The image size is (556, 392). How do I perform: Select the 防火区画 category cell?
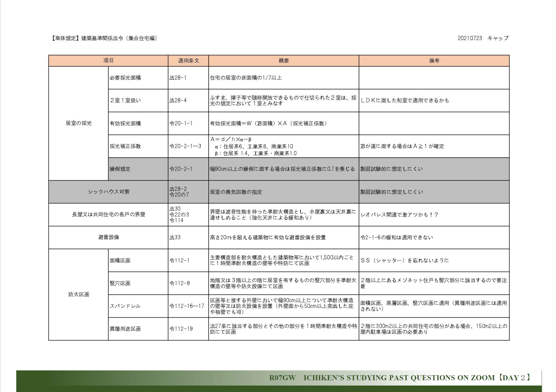(79, 294)
